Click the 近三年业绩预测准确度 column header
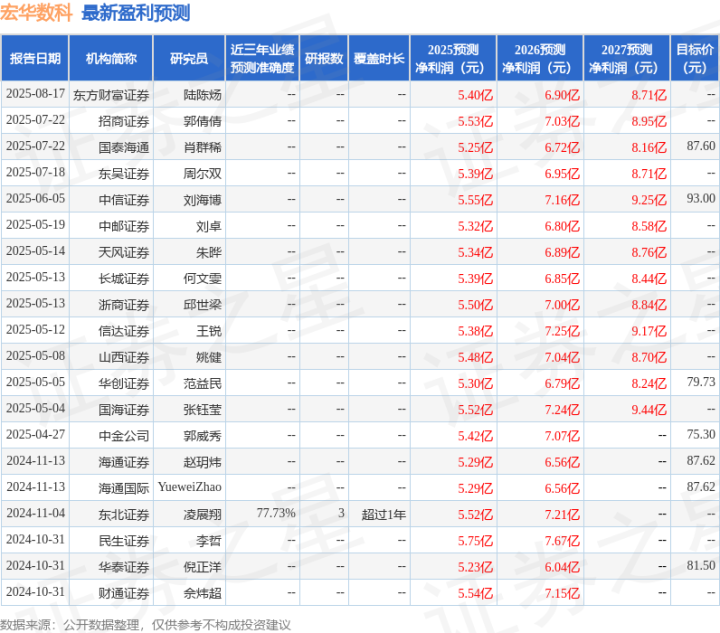This screenshot has width=720, height=633. [262, 58]
